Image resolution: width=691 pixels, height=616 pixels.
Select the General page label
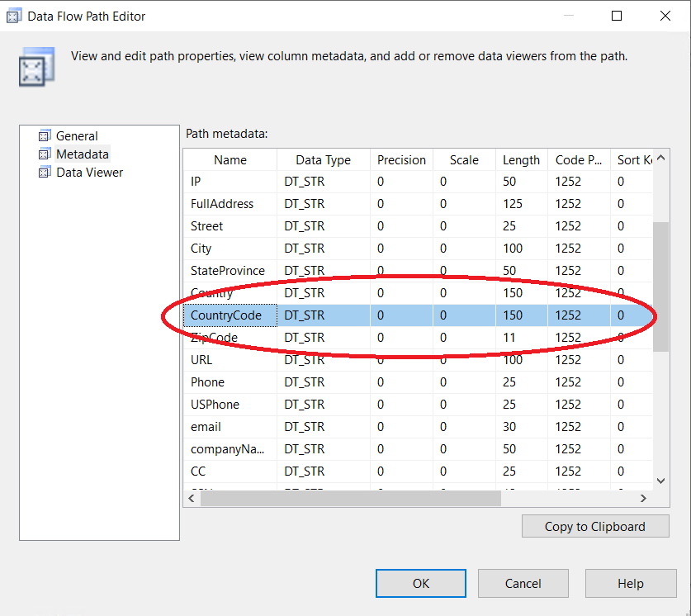77,136
